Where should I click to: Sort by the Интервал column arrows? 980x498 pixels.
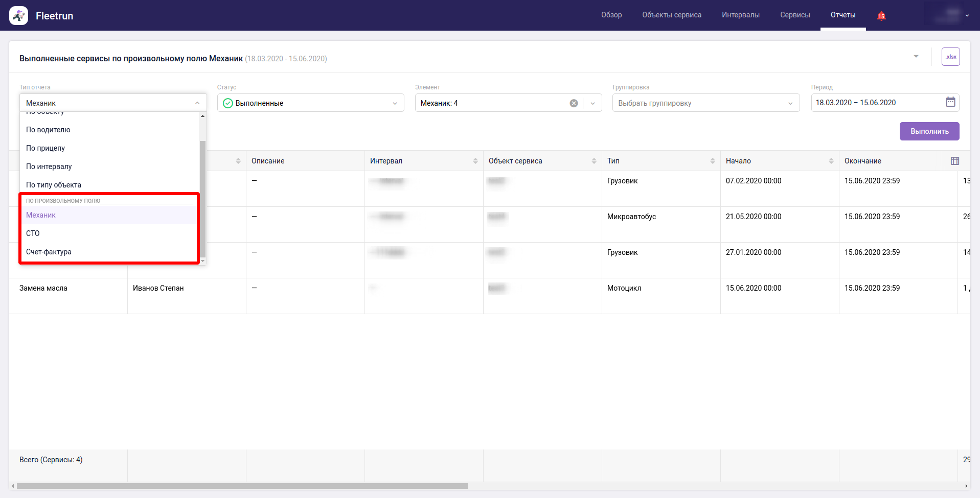(475, 161)
